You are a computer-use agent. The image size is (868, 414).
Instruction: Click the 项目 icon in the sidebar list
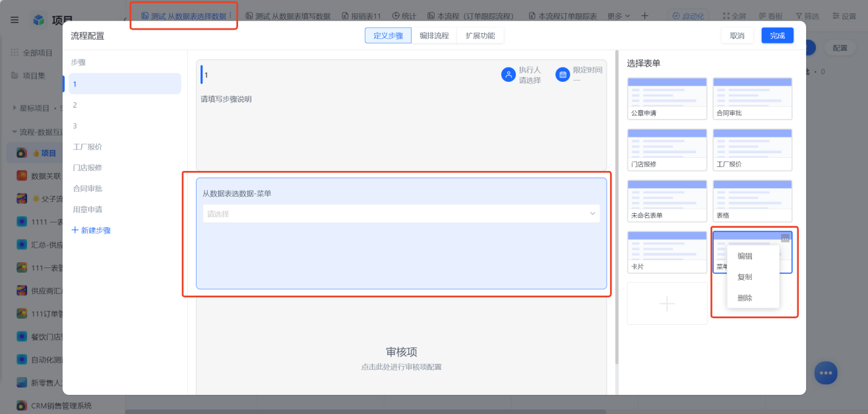[x=22, y=153]
